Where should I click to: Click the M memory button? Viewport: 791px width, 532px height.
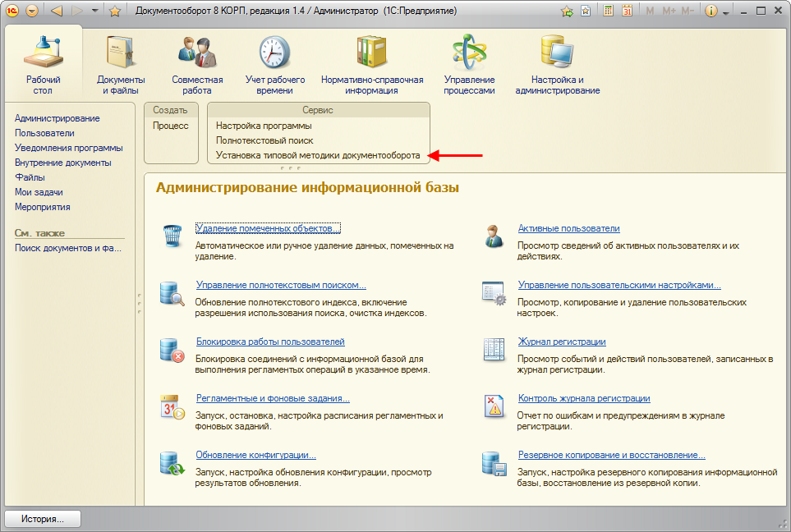click(x=650, y=11)
